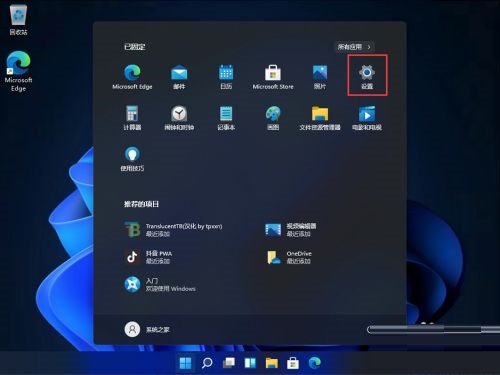Launch the Calculator (计算器) app

[x=132, y=118]
